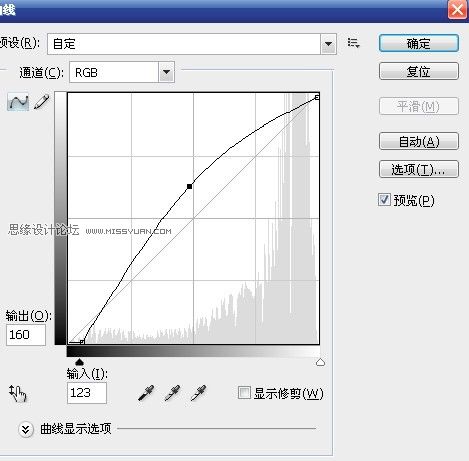This screenshot has height=461, width=469.
Task: Toggle the 预览(P) preview checkbox
Action: tap(384, 200)
